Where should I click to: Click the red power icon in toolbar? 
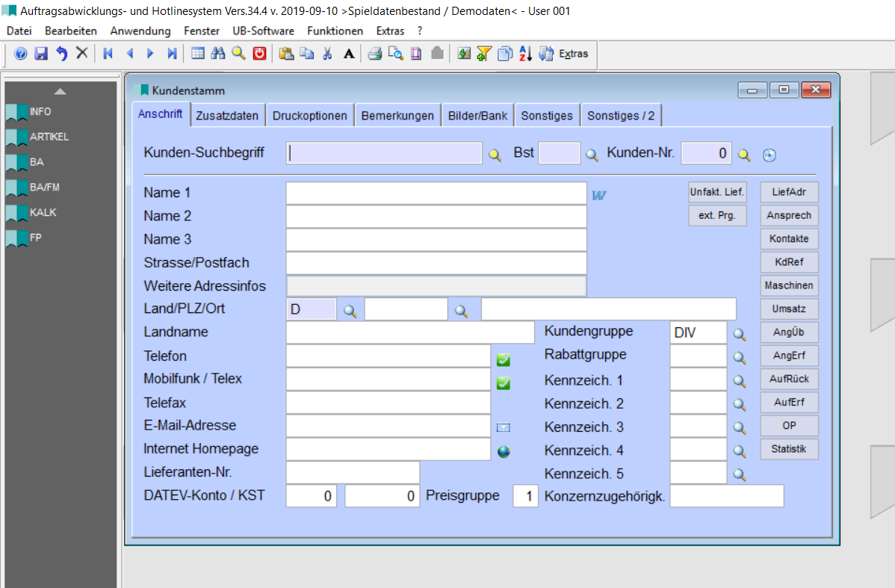tap(259, 54)
